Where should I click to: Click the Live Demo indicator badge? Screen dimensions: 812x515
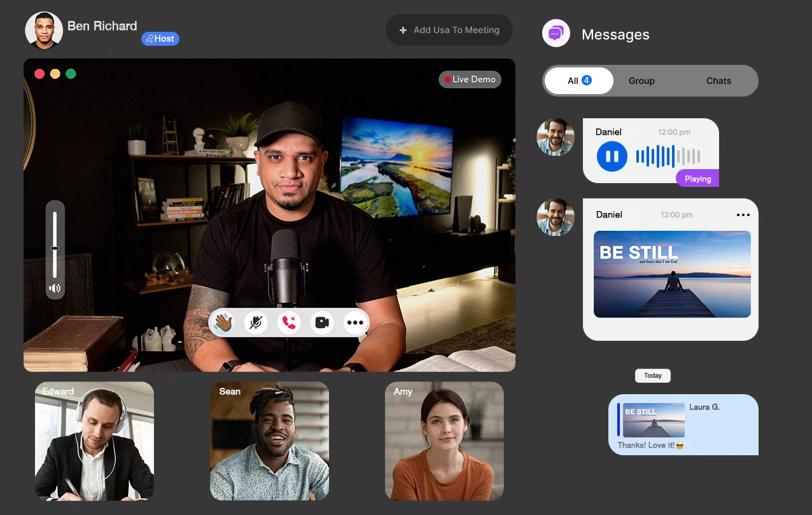pyautogui.click(x=470, y=79)
